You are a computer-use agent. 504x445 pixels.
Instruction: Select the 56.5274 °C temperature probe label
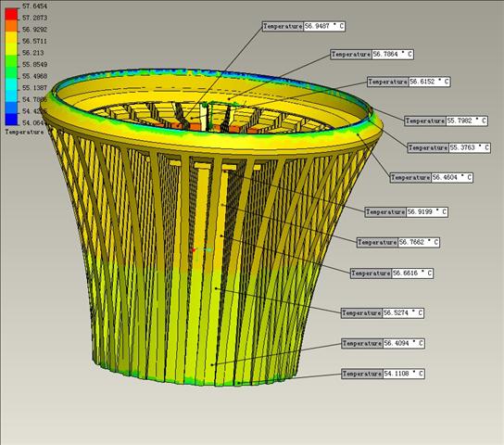383,312
